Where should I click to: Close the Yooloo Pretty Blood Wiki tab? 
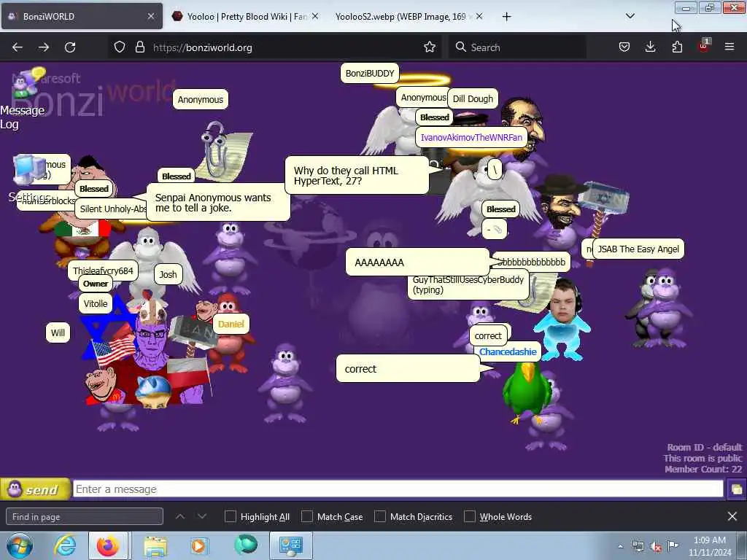pyautogui.click(x=315, y=17)
